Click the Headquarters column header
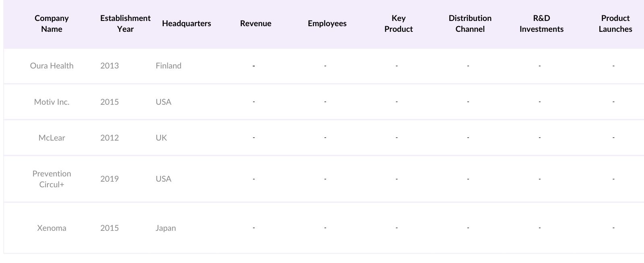 coord(186,23)
